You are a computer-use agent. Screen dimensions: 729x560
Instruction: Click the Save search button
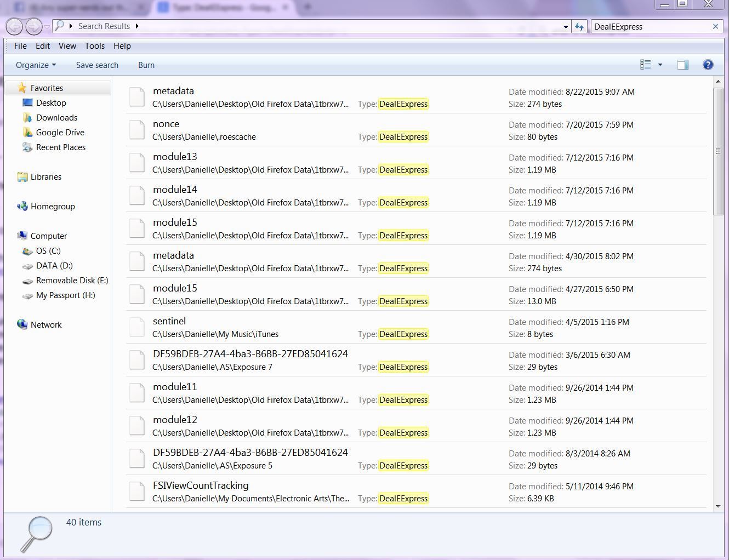(x=97, y=65)
